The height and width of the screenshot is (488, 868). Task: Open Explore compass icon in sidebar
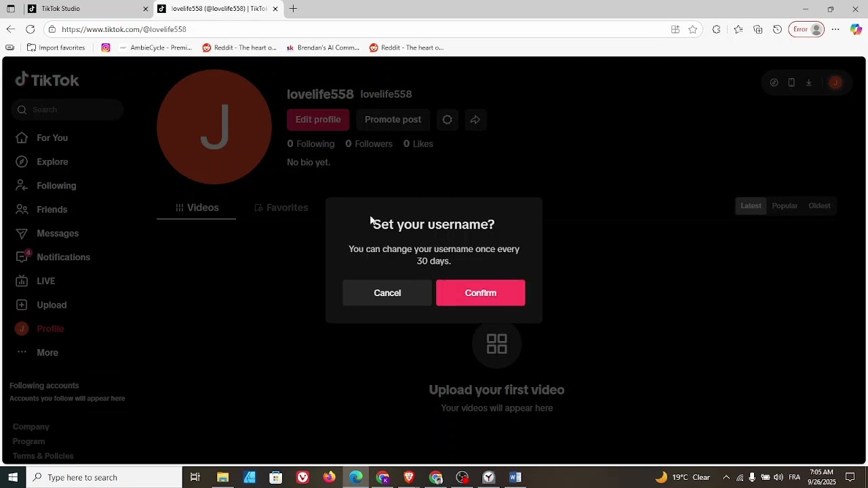click(x=22, y=161)
